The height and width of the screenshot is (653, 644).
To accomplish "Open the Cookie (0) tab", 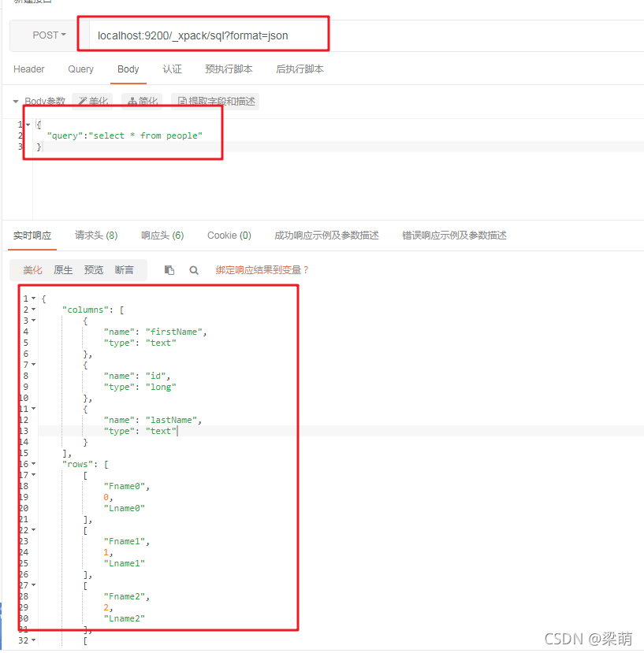I will point(229,235).
